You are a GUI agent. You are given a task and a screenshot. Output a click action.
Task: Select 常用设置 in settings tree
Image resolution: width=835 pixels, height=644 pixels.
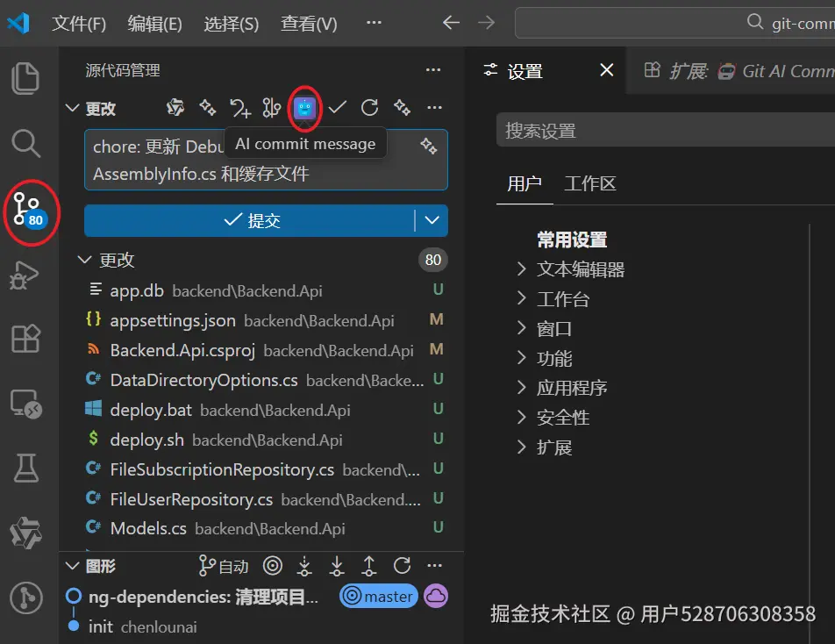pyautogui.click(x=572, y=240)
